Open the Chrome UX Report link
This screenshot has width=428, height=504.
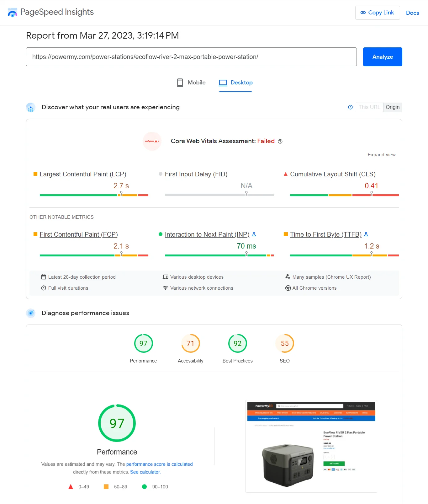pyautogui.click(x=349, y=277)
